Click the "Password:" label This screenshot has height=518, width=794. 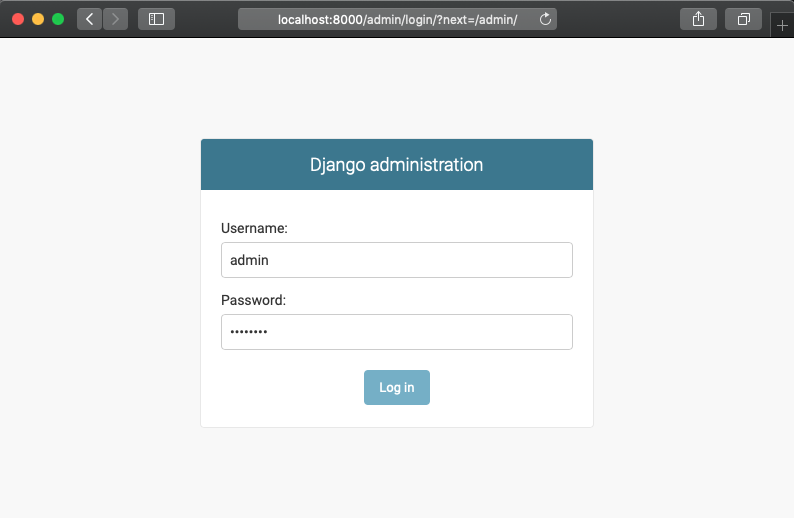pos(253,300)
